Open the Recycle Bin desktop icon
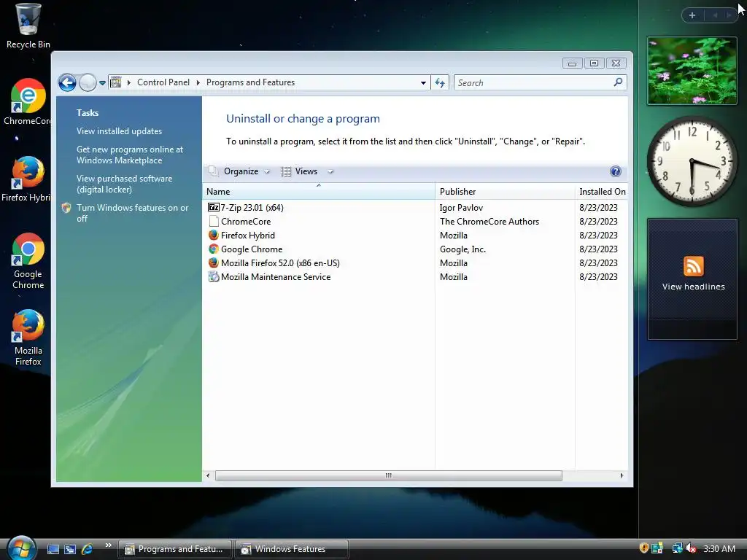The image size is (747, 560). click(x=28, y=26)
